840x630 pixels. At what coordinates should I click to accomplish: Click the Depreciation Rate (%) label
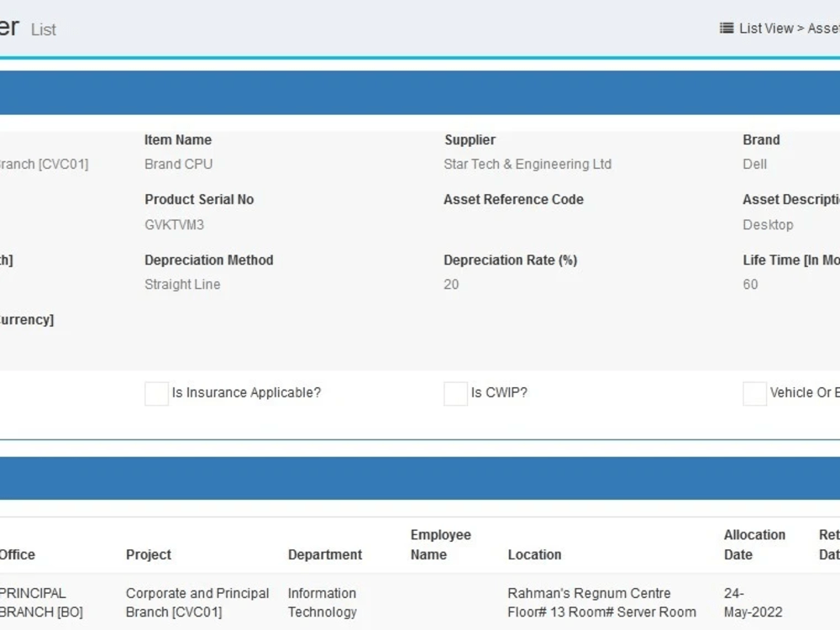511,260
